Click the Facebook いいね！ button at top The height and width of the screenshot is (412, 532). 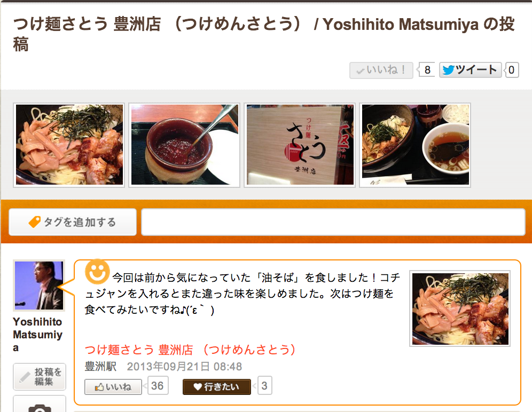381,70
